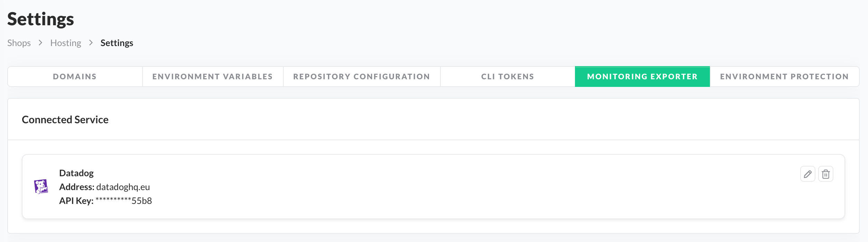Go to Repository Configuration tab

362,77
